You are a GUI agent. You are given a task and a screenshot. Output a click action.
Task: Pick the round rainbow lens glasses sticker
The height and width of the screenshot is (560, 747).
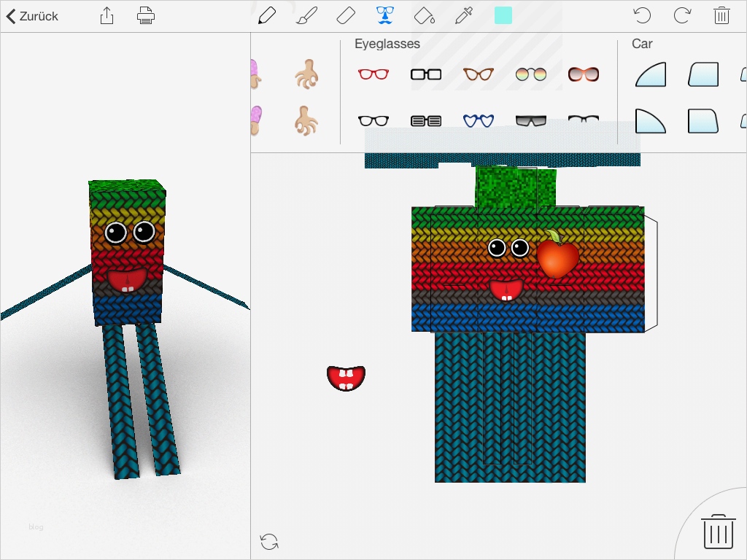(x=531, y=74)
